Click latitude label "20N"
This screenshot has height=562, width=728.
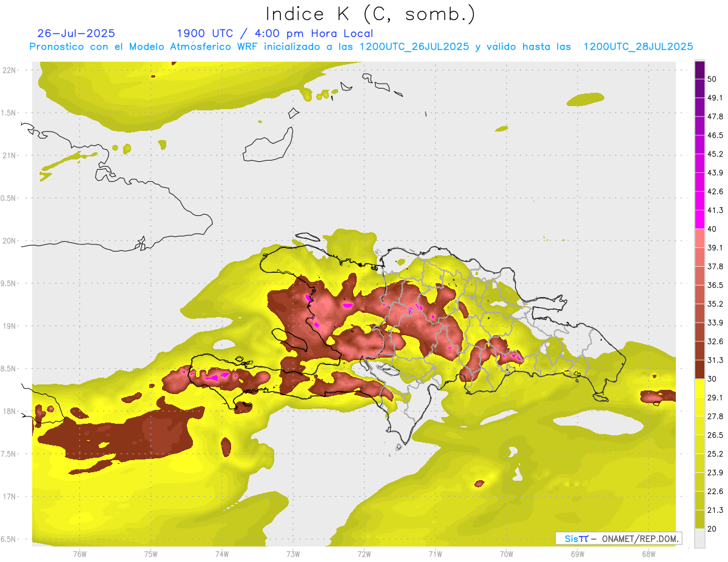[x=10, y=241]
